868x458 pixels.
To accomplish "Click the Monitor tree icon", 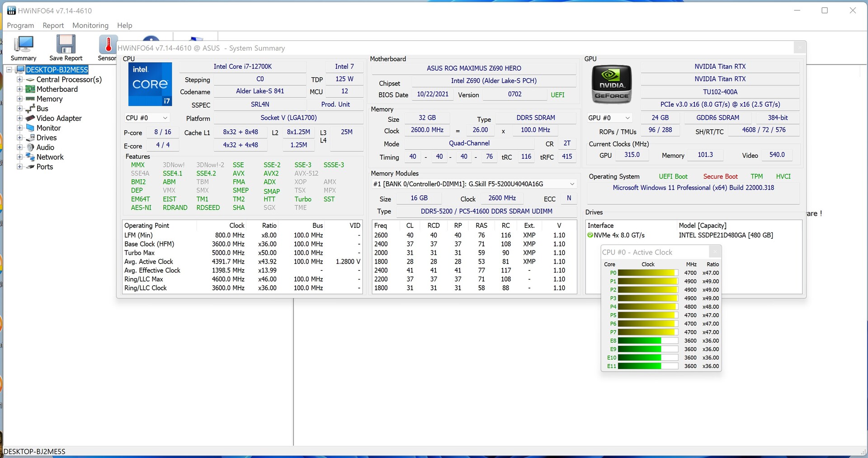I will [30, 128].
